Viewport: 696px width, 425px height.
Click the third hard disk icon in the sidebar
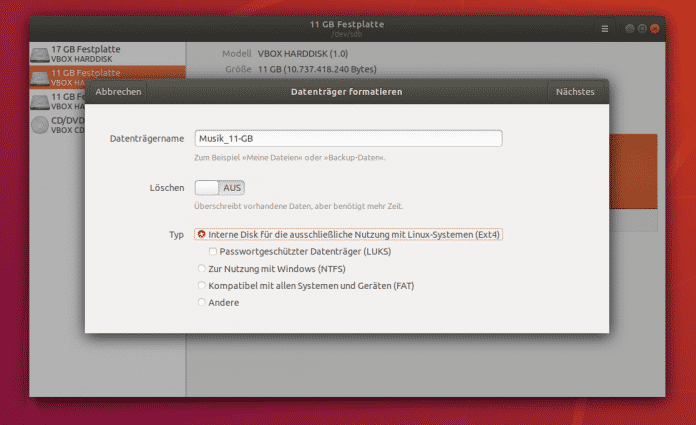pyautogui.click(x=40, y=101)
